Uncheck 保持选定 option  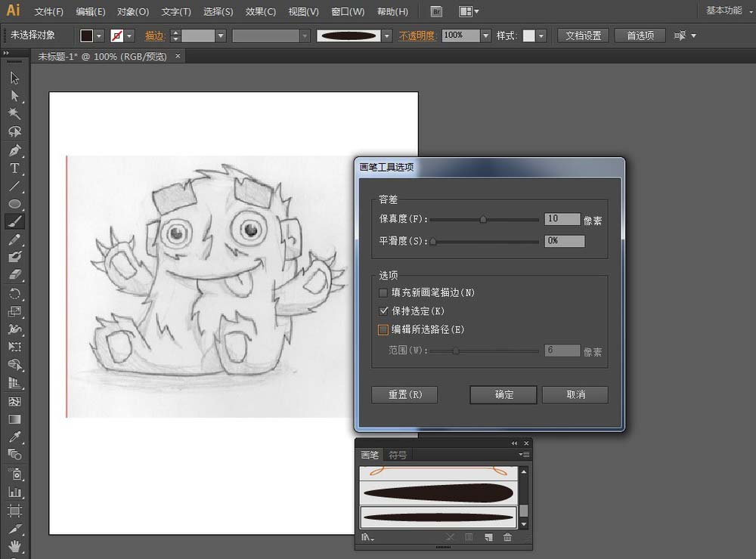[383, 310]
